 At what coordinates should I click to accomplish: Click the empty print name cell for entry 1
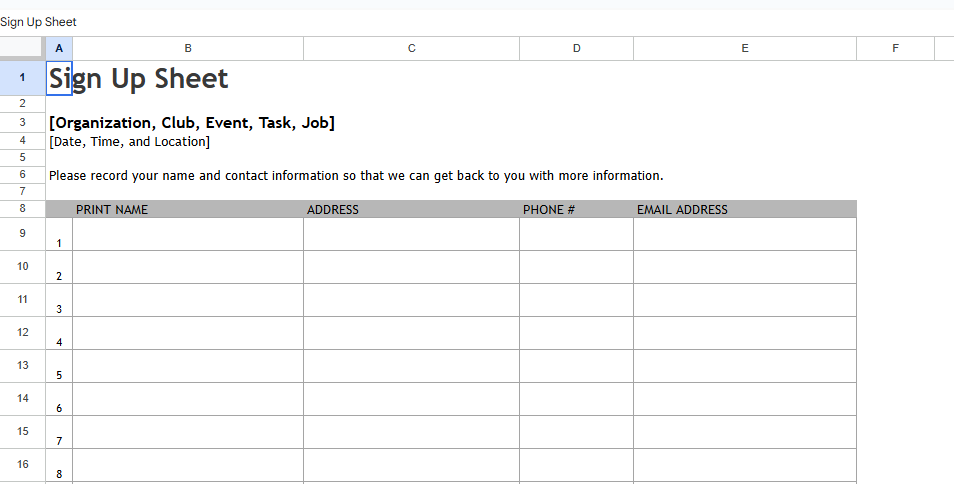point(188,234)
